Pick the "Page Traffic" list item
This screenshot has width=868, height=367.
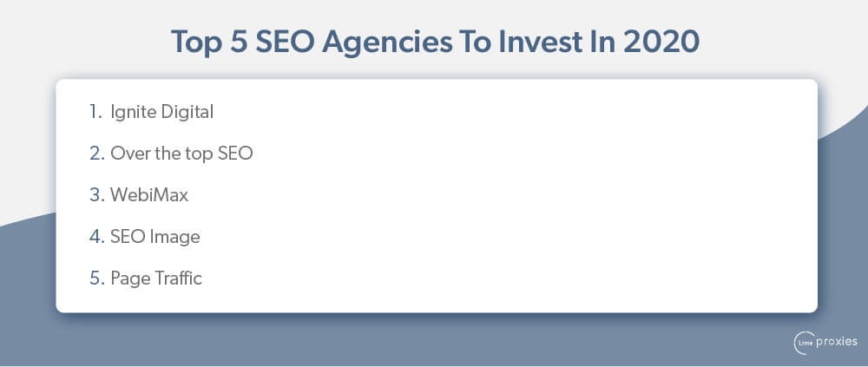pos(156,278)
